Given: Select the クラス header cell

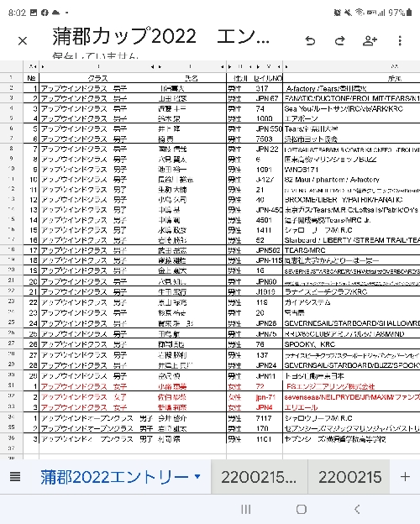Looking at the screenshot, I should point(97,78).
